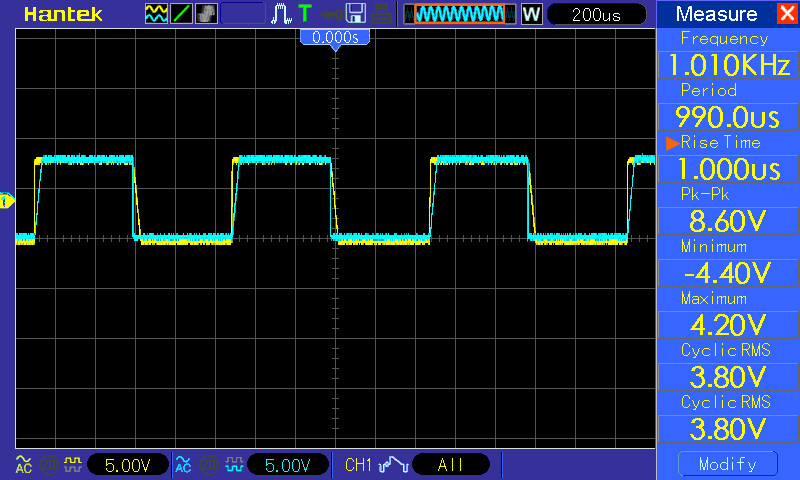Click the 990.0us period value

pos(728,117)
